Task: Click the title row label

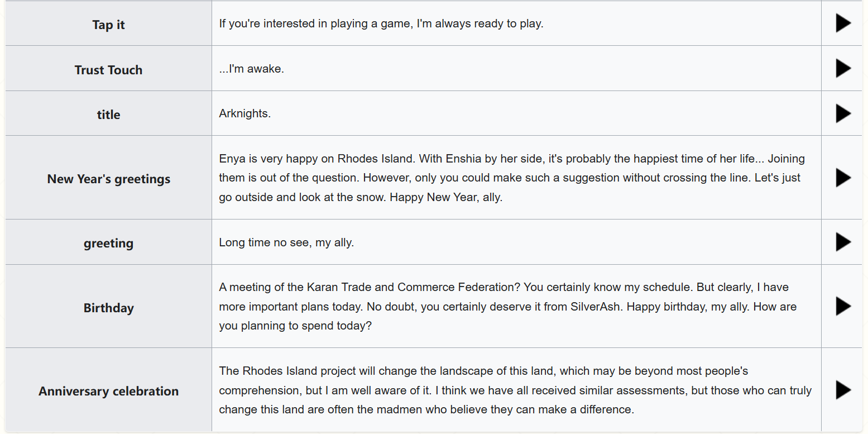Action: point(109,115)
